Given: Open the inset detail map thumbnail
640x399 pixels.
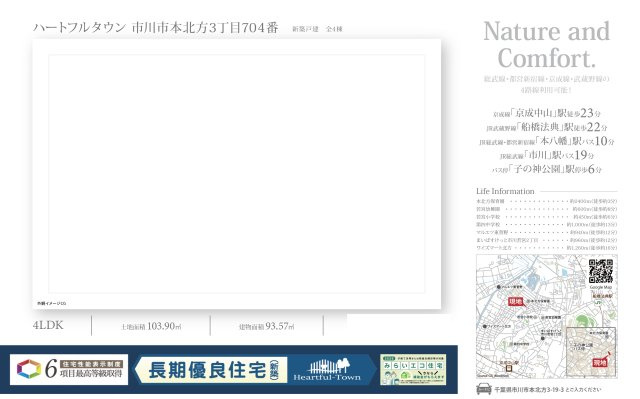Looking at the screenshot, I should point(591,352).
